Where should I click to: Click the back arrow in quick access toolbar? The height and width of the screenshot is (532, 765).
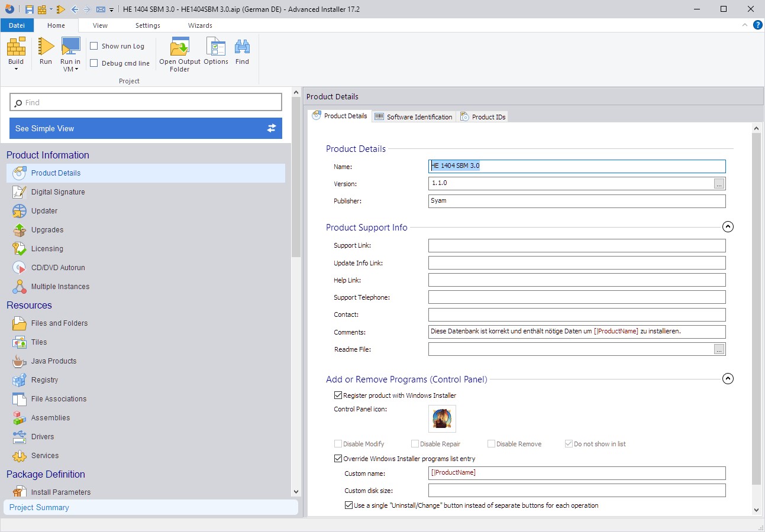pos(75,9)
